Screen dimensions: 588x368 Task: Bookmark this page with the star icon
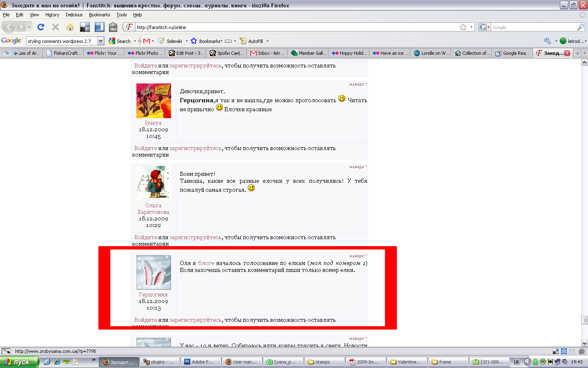point(463,27)
